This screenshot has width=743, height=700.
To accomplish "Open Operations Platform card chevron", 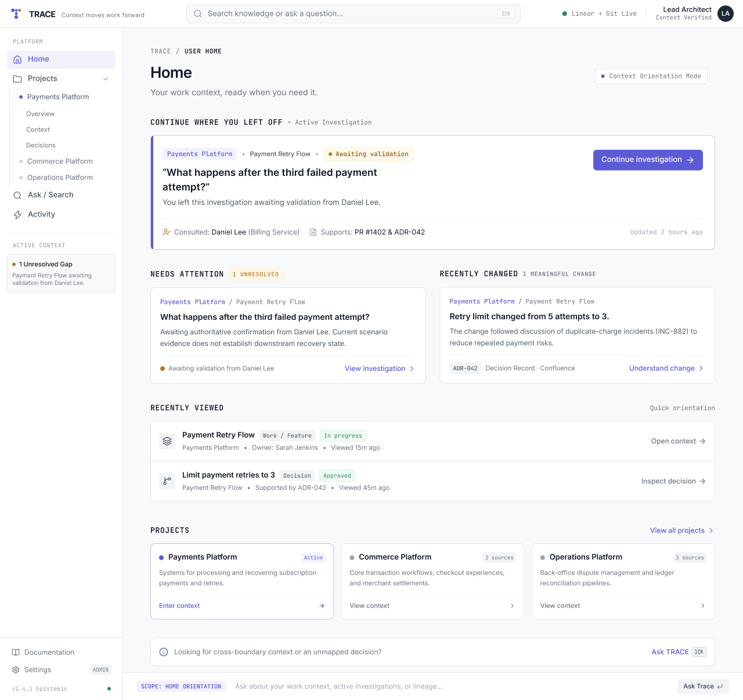I will [x=703, y=606].
